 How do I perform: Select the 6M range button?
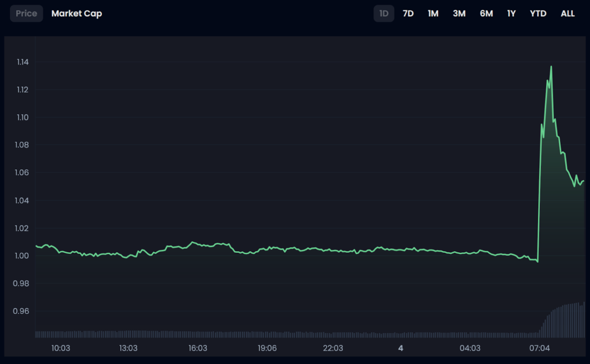(486, 13)
